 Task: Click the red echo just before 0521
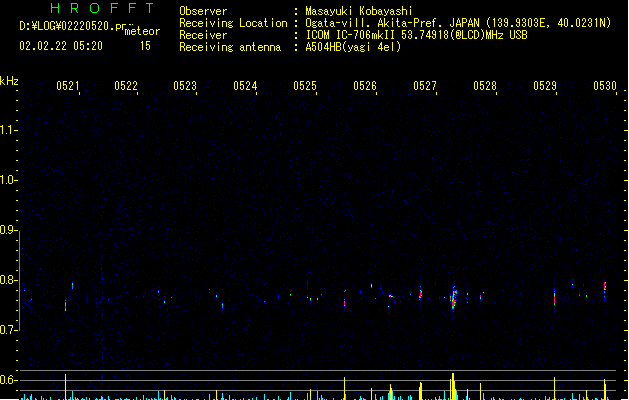(x=65, y=305)
